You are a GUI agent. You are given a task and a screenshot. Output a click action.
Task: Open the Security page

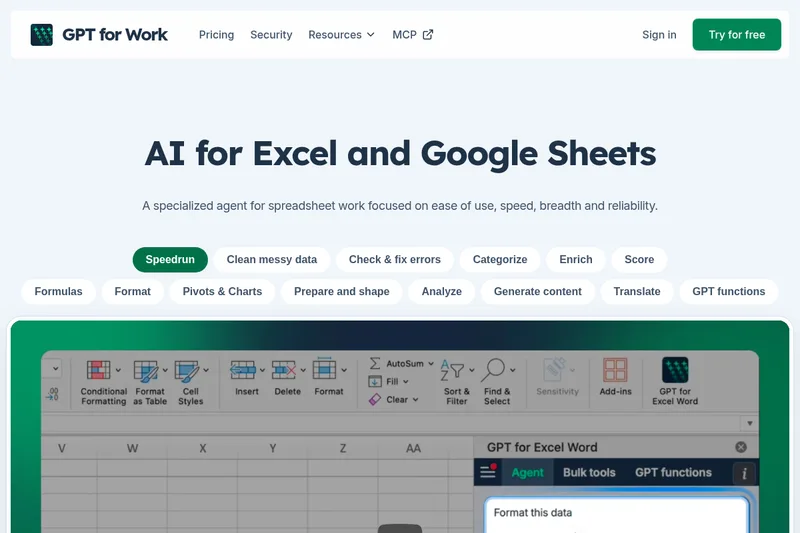[271, 35]
